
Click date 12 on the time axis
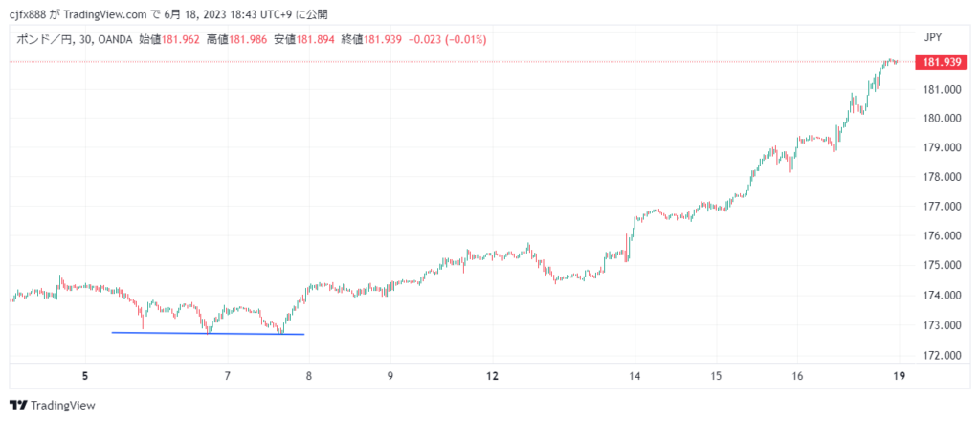click(492, 376)
